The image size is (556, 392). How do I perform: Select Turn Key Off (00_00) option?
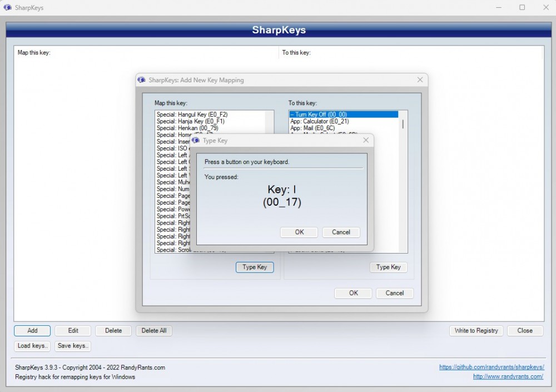tap(319, 115)
